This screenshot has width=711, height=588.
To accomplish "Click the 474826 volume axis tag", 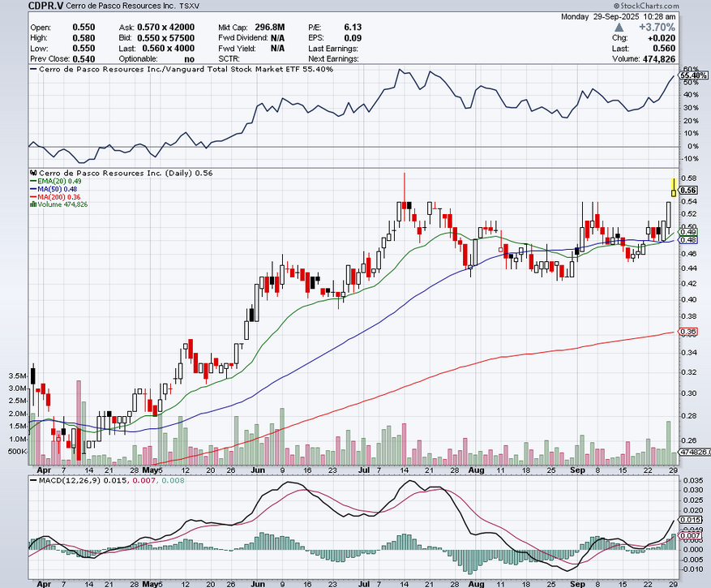I will (693, 452).
